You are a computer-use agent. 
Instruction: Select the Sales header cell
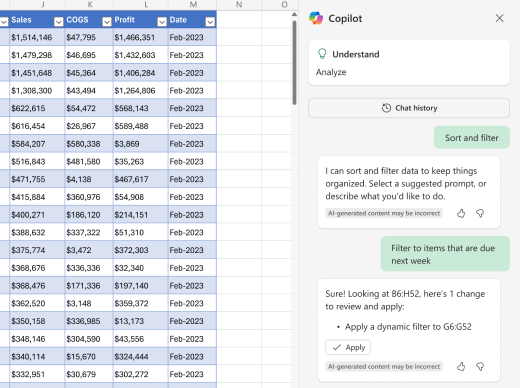click(x=37, y=20)
